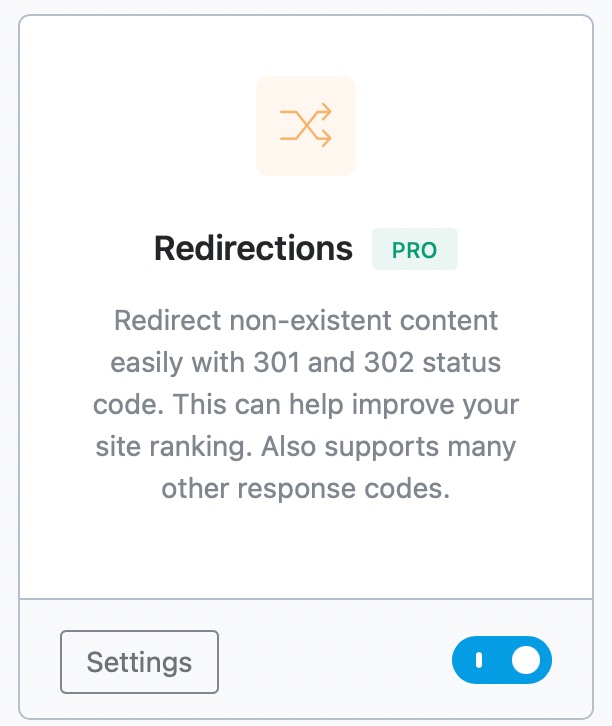Open Redirections Settings
This screenshot has width=612, height=726.
(139, 662)
